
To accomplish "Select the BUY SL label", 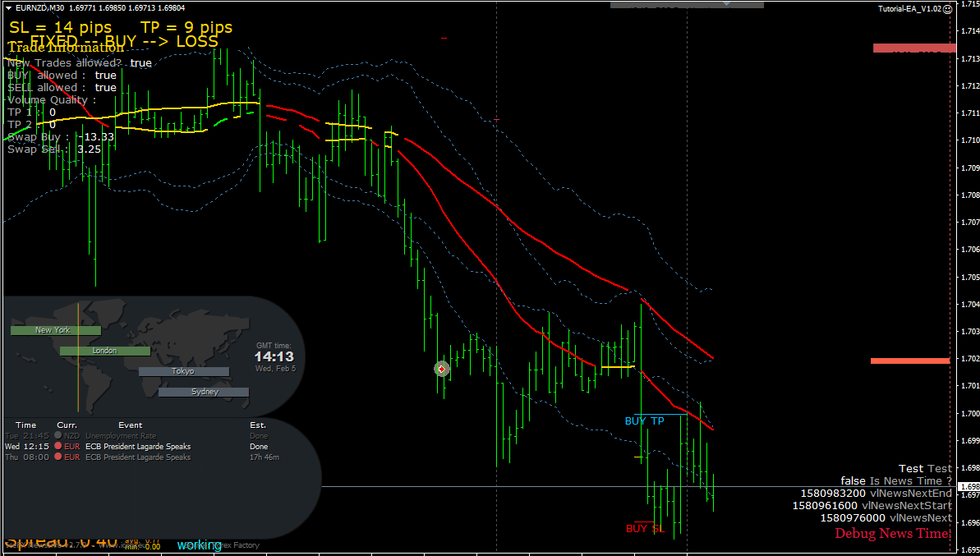I will pos(646,529).
